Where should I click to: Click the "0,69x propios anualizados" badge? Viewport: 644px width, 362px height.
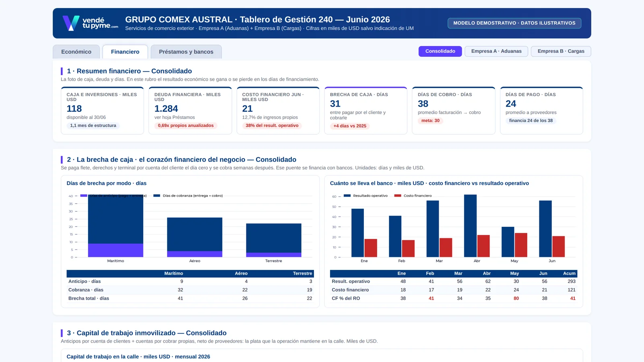186,125
